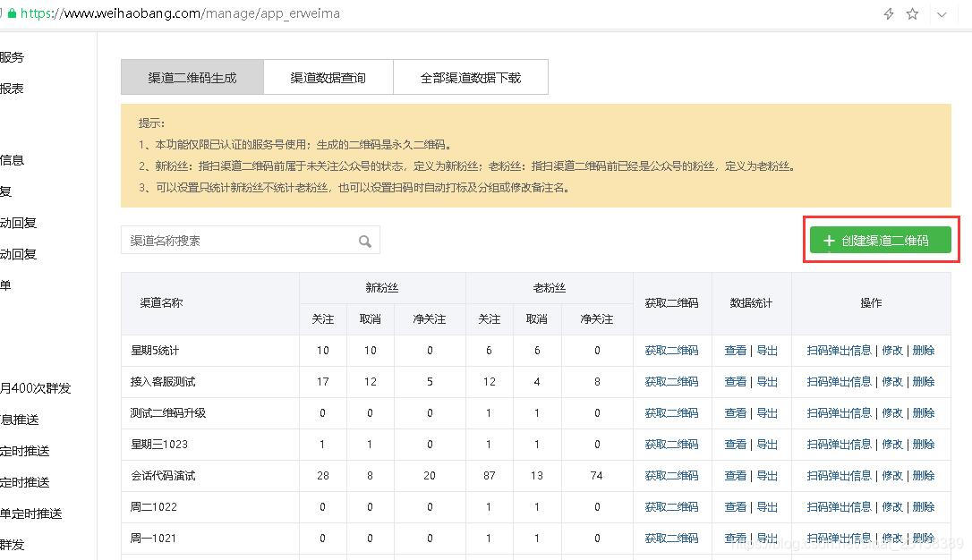Click the search magnifier icon
Image resolution: width=972 pixels, height=560 pixels.
(x=365, y=241)
